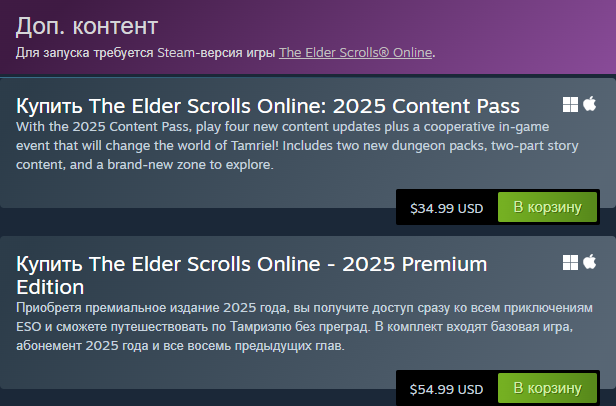
Task: Click the $34.99 USD price label
Action: (447, 208)
